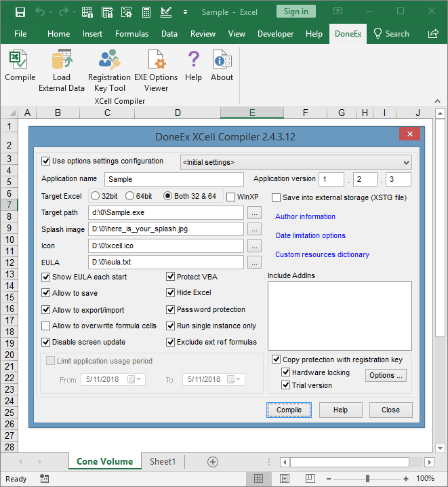448x487 pixels.
Task: Open the File menu tab
Action: pos(20,33)
